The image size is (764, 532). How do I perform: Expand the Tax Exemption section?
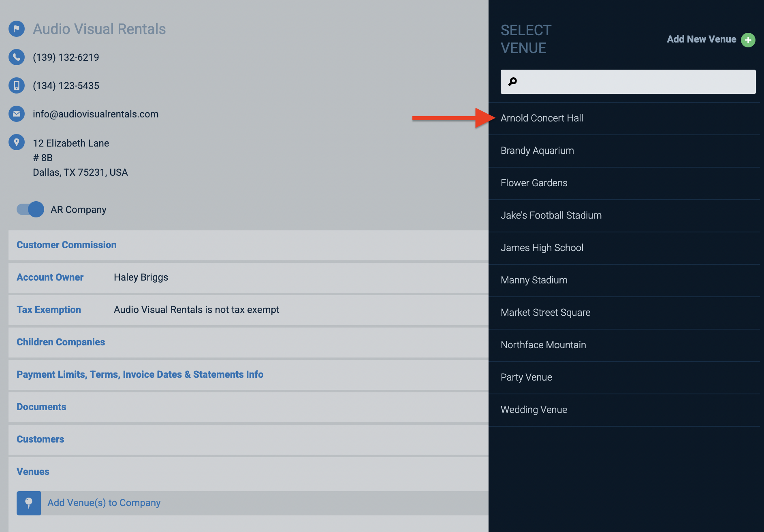[248, 310]
